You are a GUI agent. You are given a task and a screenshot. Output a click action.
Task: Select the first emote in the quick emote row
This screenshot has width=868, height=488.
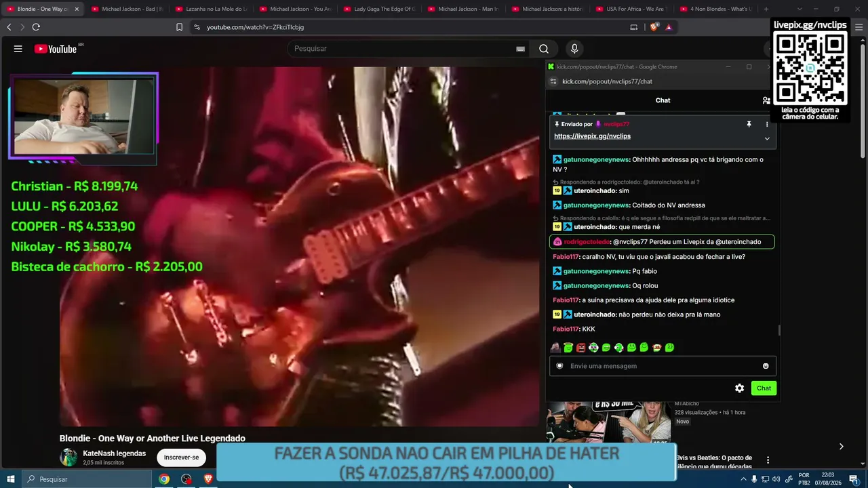(x=556, y=348)
